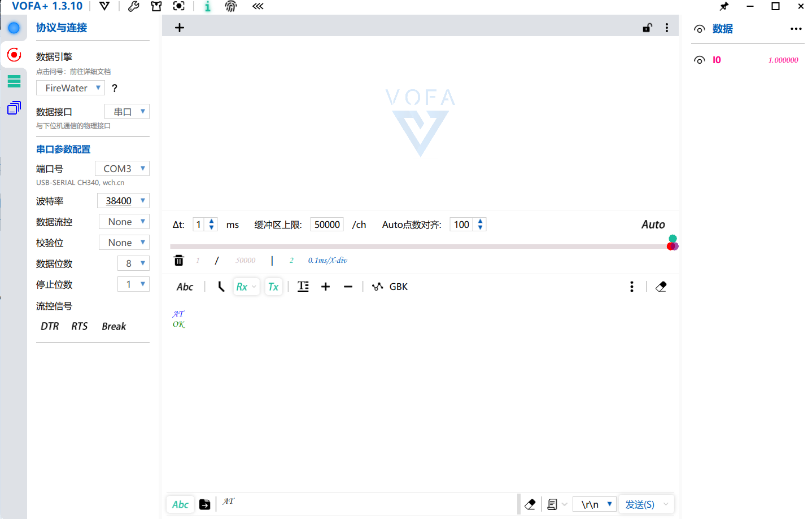This screenshot has width=812, height=519.
Task: Open stop bits 1 dropdown
Action: (x=133, y=284)
